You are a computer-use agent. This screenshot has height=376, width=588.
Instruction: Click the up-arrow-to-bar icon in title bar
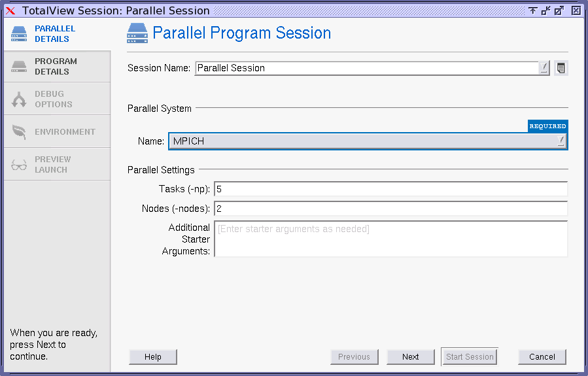533,10
